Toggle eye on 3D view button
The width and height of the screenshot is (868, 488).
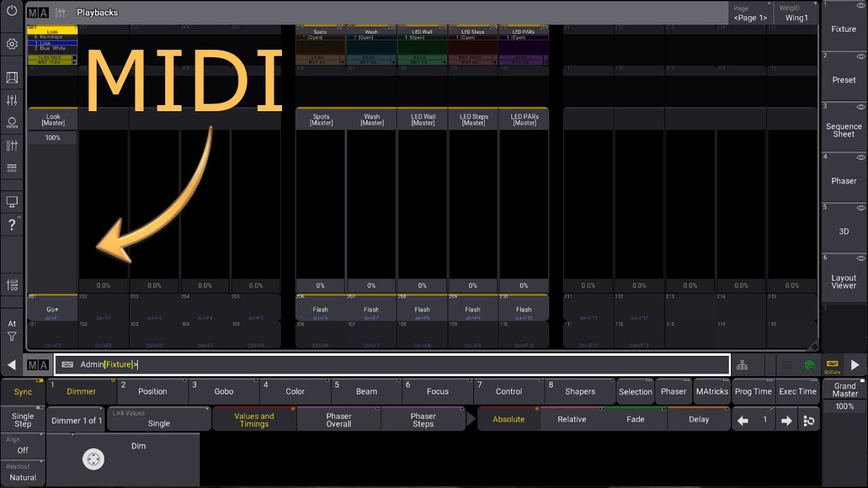pos(861,207)
